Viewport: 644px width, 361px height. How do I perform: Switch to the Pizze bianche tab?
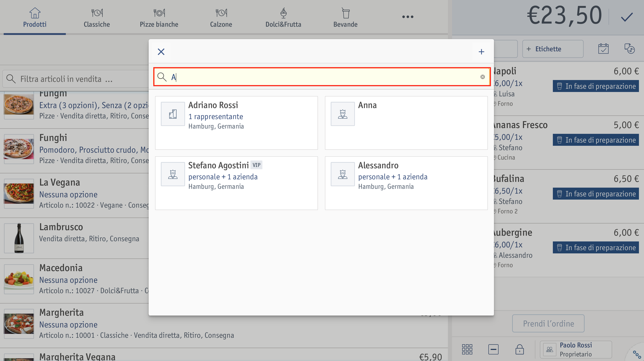point(159,17)
